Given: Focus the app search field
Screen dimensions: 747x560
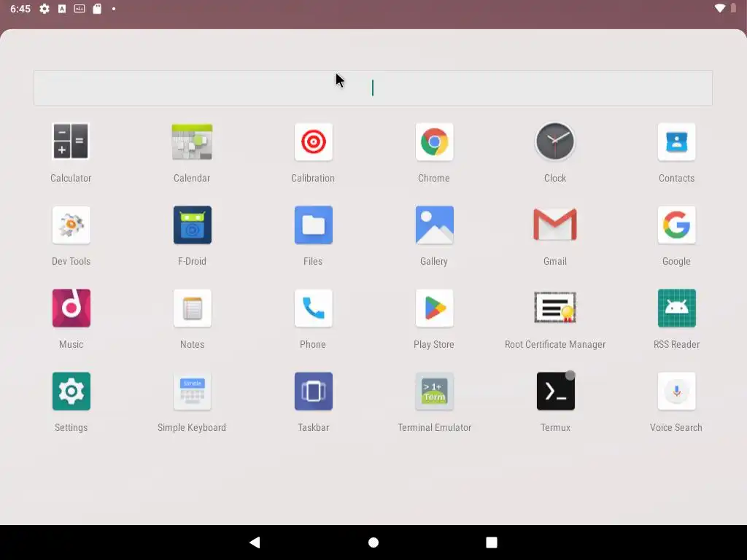Looking at the screenshot, I should pos(373,88).
